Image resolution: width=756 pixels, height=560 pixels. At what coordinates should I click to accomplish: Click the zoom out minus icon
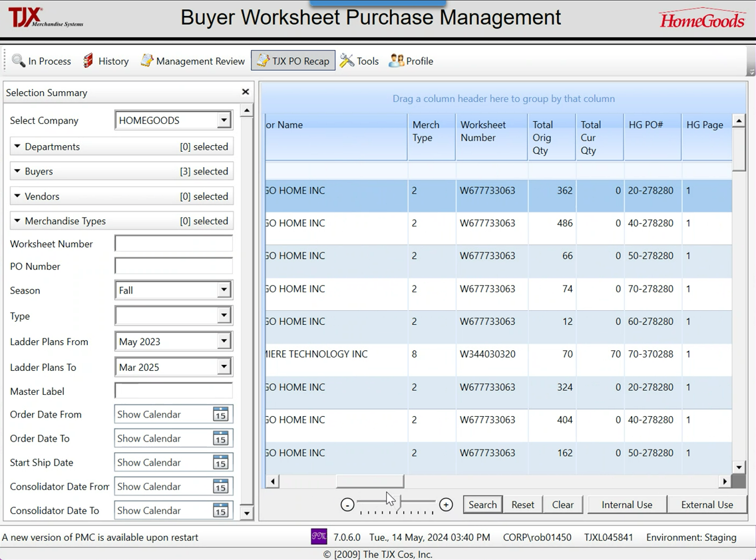347,505
